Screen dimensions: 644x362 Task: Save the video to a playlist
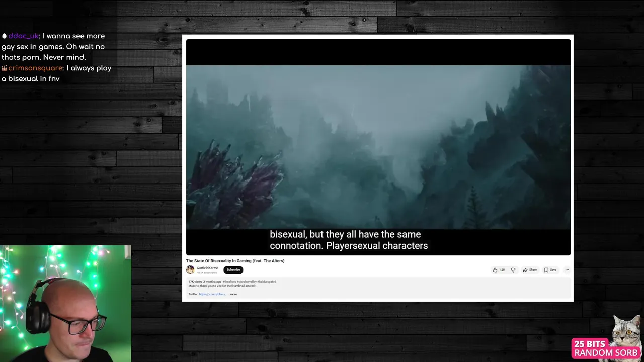(x=550, y=270)
